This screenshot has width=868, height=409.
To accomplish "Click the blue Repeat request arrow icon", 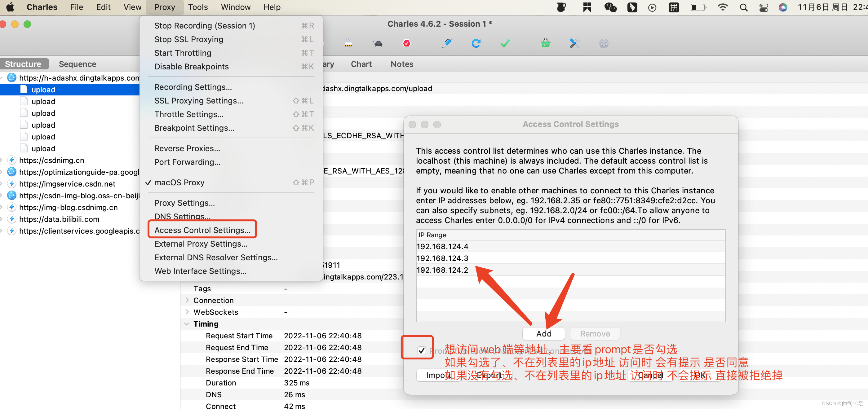I will [x=476, y=43].
